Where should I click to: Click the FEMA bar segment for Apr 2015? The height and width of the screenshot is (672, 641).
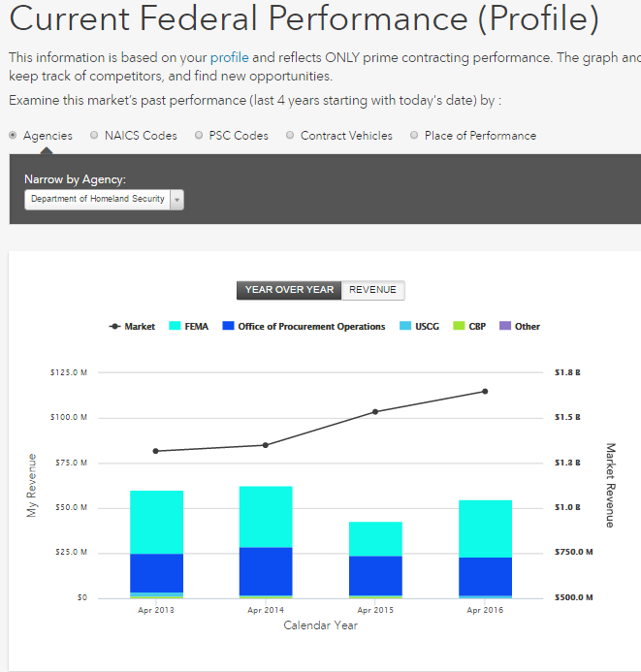pyautogui.click(x=375, y=539)
